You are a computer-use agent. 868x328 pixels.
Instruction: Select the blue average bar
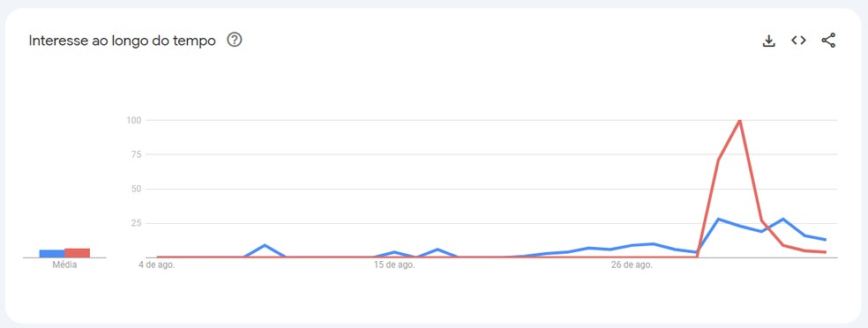52,254
